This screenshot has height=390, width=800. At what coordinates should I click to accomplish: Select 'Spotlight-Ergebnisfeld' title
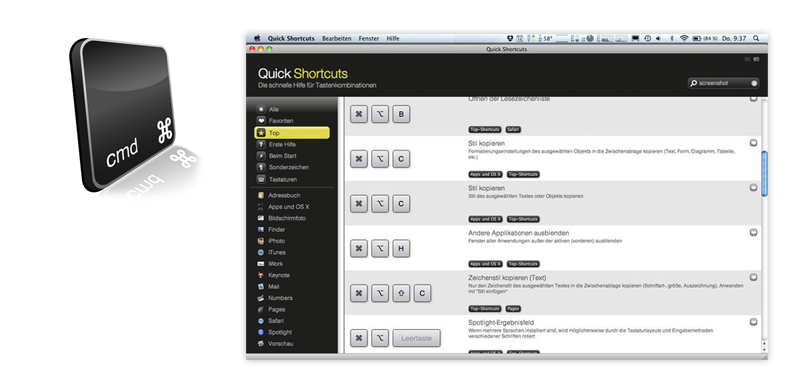[501, 323]
